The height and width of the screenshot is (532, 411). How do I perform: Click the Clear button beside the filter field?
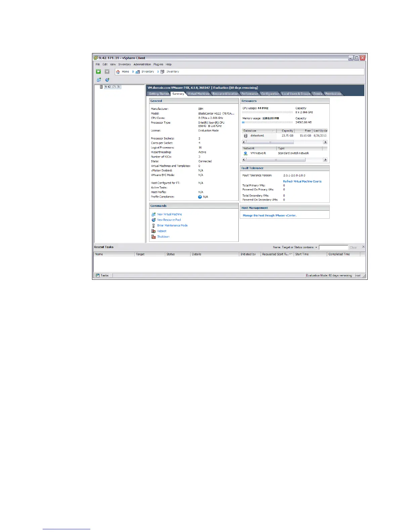coord(353,248)
